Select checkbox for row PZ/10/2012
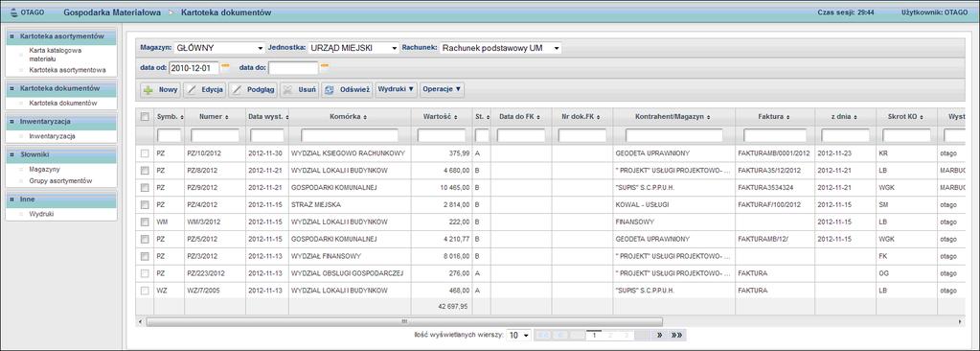This screenshot has height=351, width=980. tap(145, 153)
